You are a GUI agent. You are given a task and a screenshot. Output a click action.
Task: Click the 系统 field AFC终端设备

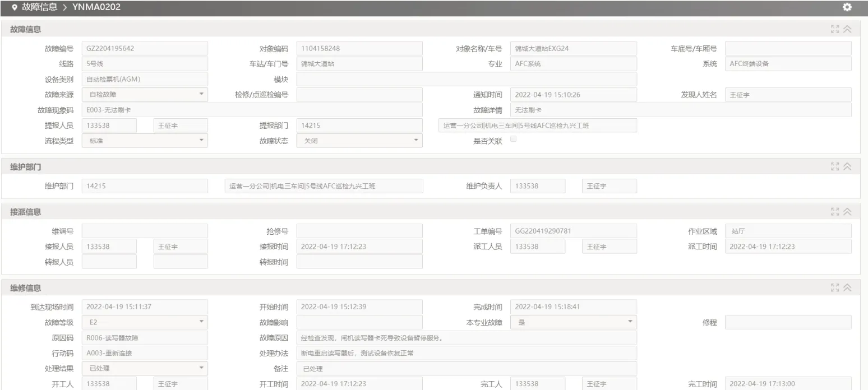click(788, 64)
